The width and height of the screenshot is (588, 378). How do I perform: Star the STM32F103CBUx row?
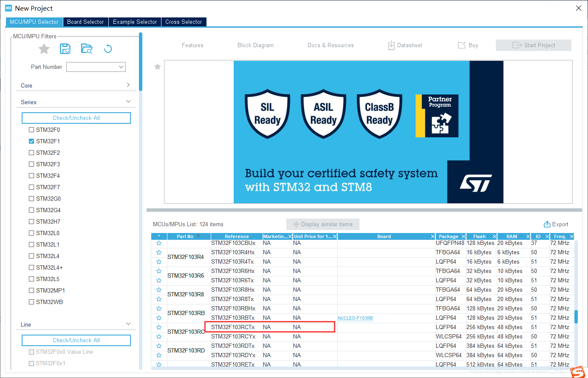tap(159, 243)
